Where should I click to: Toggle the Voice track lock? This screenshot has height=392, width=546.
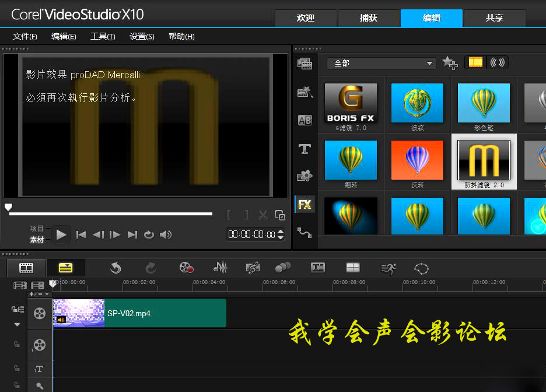pos(17,384)
